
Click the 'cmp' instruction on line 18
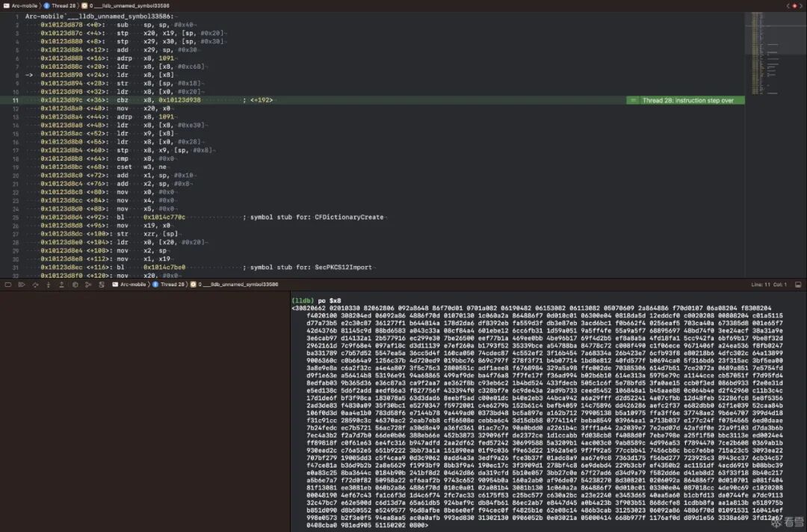click(x=123, y=158)
